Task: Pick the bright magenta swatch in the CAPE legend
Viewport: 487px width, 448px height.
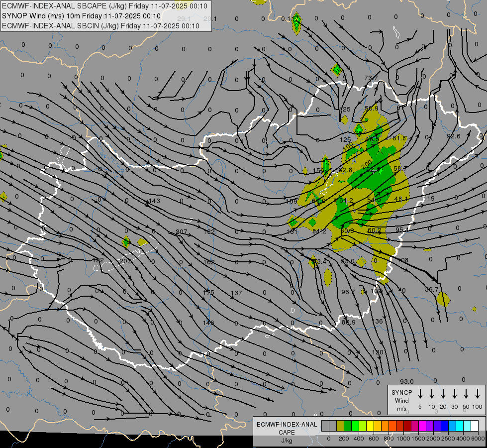Action: (422, 426)
